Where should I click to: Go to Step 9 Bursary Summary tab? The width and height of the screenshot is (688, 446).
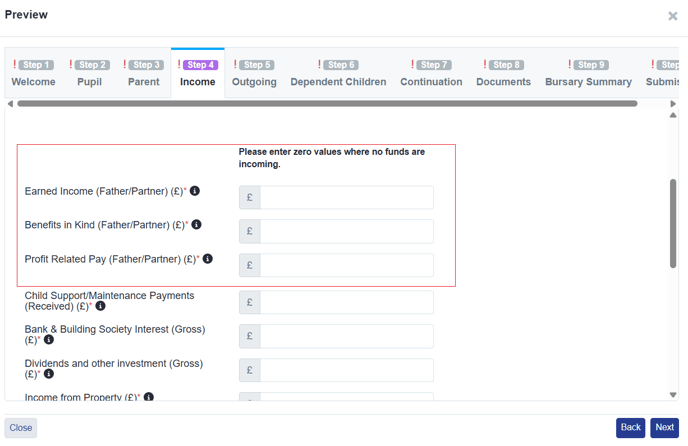(588, 74)
